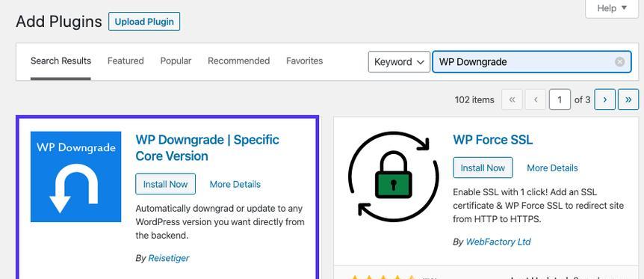Screen dimensions: 644x279
Task: Click the WP Force SSL padlock icon
Action: click(394, 177)
